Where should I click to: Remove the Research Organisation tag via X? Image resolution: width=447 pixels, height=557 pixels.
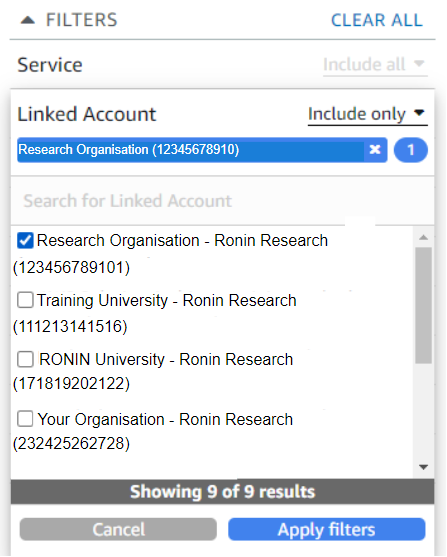pyautogui.click(x=375, y=150)
